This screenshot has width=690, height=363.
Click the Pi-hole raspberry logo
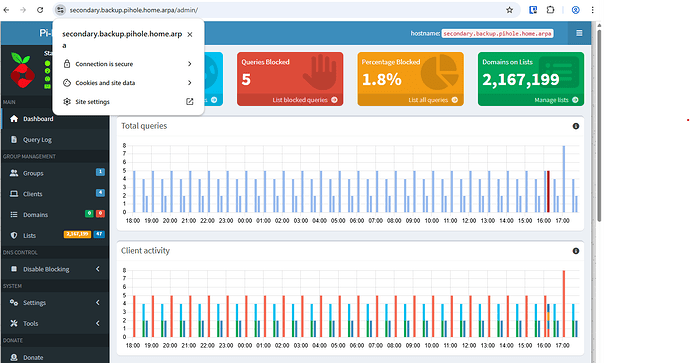click(x=22, y=70)
